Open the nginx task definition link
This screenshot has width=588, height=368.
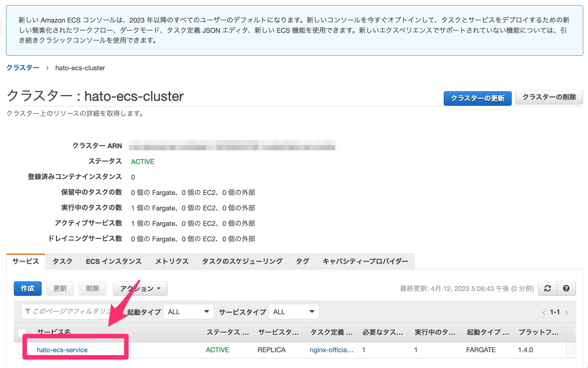[331, 350]
